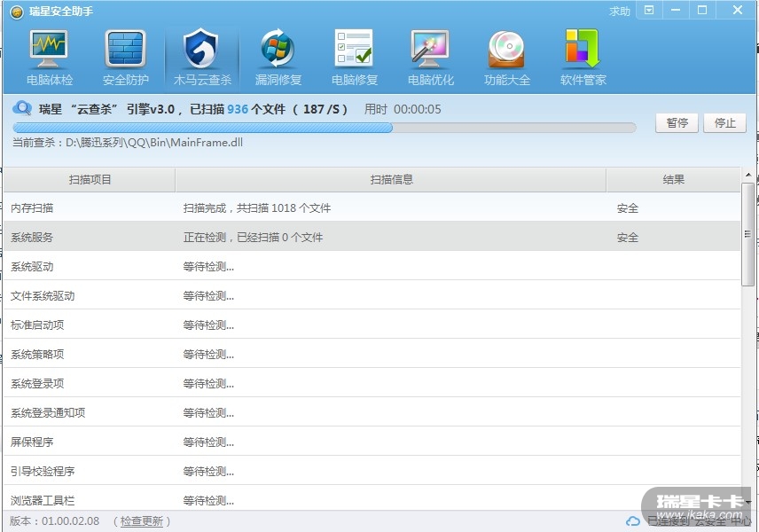Viewport: 759px width, 532px height.
Task: Open the title bar dropdown menu button
Action: (650, 10)
